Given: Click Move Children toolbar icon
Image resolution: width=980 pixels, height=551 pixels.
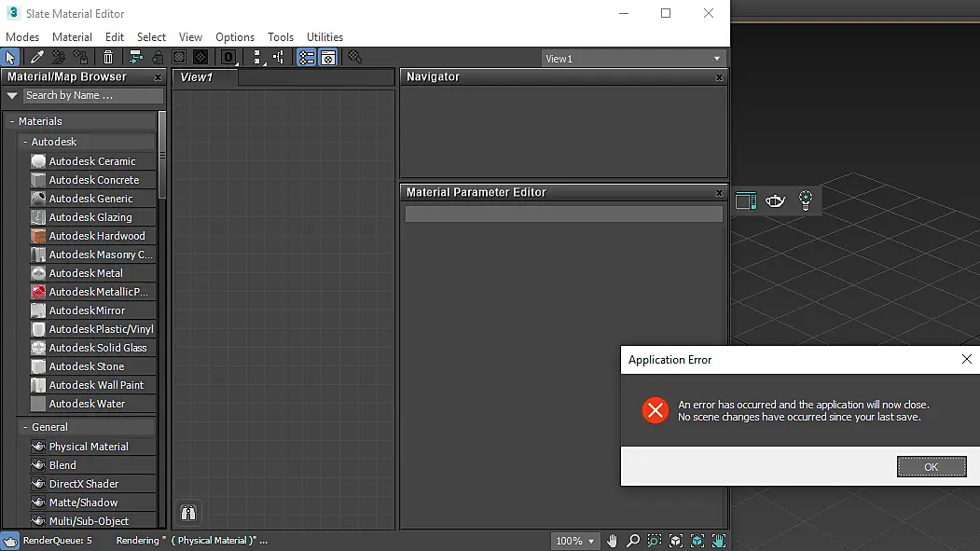Looking at the screenshot, I should pyautogui.click(x=135, y=58).
